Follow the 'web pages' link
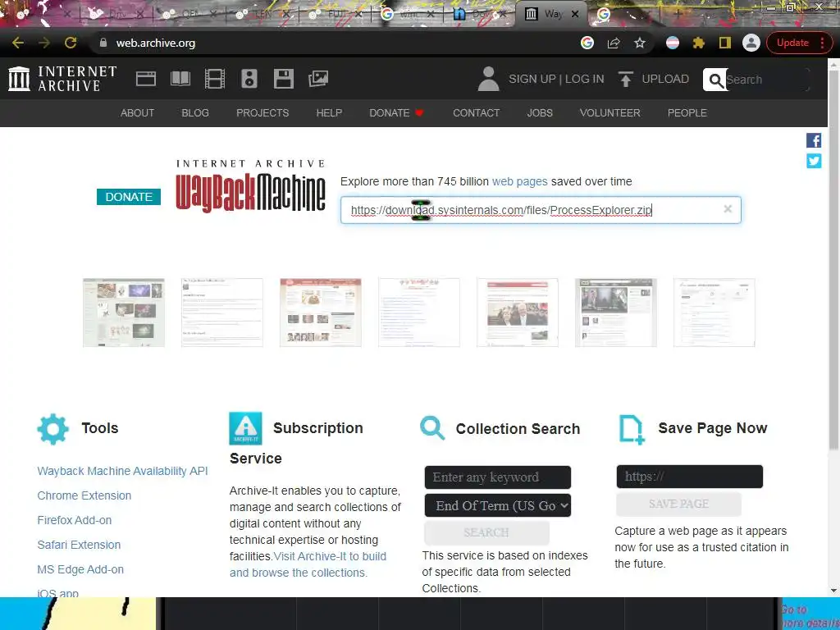Viewport: 840px width, 630px height. click(x=519, y=181)
